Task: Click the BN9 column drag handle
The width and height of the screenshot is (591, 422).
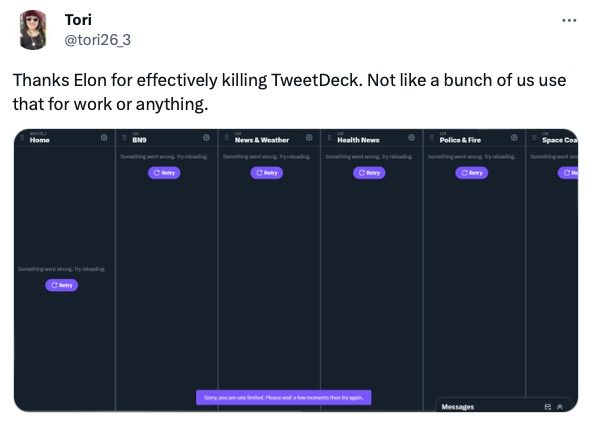Action: click(x=124, y=138)
